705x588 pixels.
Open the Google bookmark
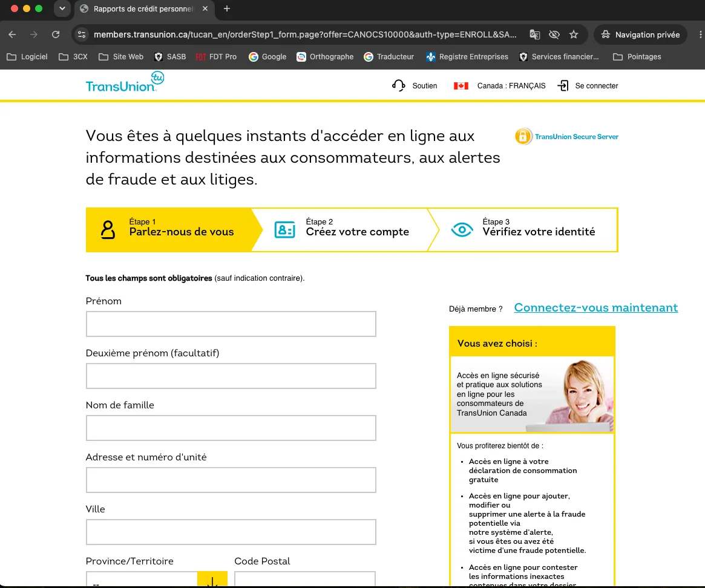coord(267,57)
